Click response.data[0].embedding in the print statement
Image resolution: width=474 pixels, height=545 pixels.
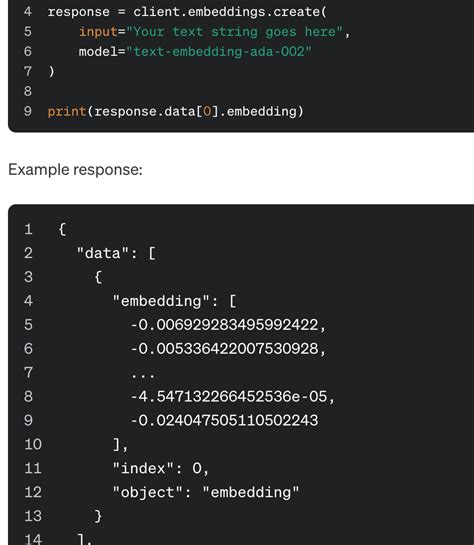[x=195, y=112]
